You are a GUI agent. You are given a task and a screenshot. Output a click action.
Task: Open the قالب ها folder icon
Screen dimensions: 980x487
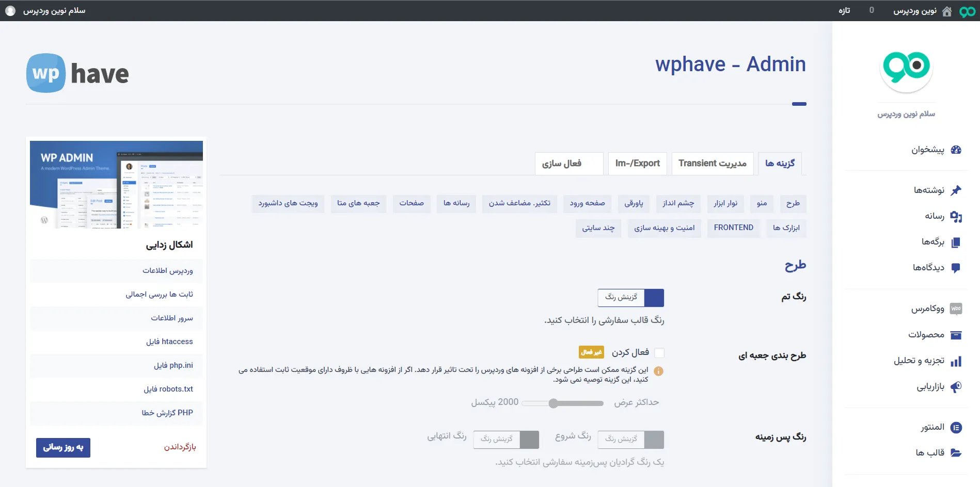956,453
